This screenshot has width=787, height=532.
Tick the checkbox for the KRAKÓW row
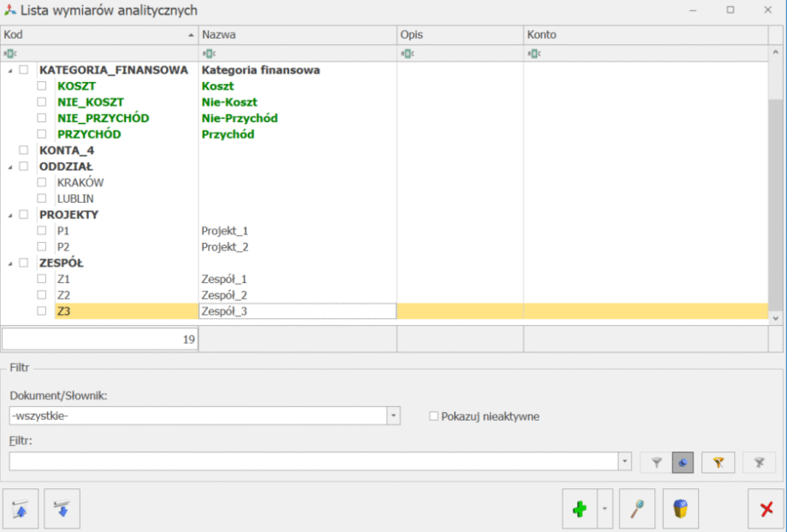coord(41,183)
